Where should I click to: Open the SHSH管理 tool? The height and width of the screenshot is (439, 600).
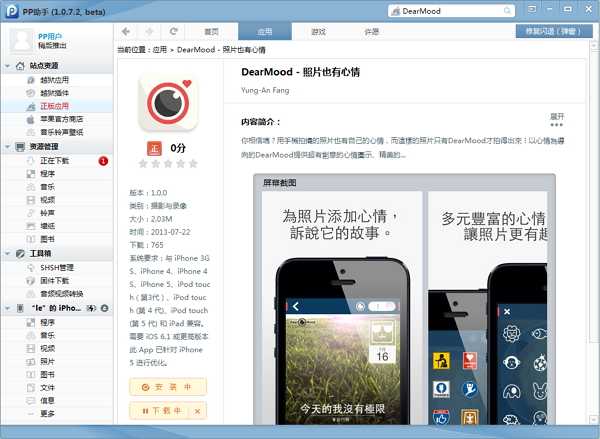coord(57,268)
